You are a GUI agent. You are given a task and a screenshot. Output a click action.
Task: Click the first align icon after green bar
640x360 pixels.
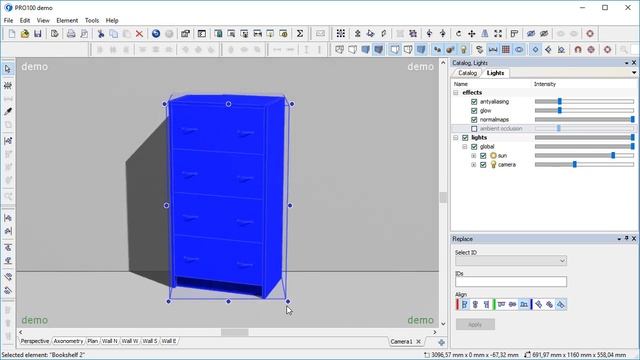coord(501,304)
